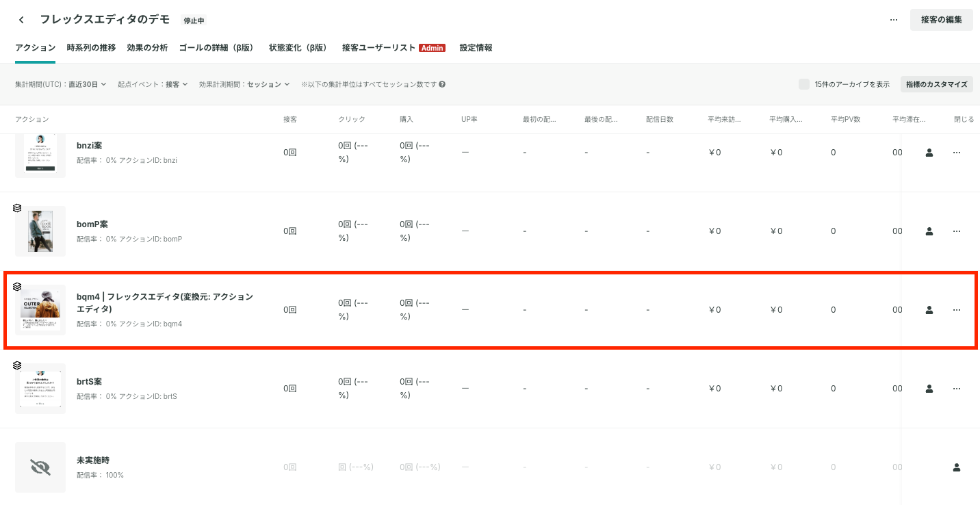980x505 pixels.
Task: Open the more options menu for bomP案
Action: point(957,231)
